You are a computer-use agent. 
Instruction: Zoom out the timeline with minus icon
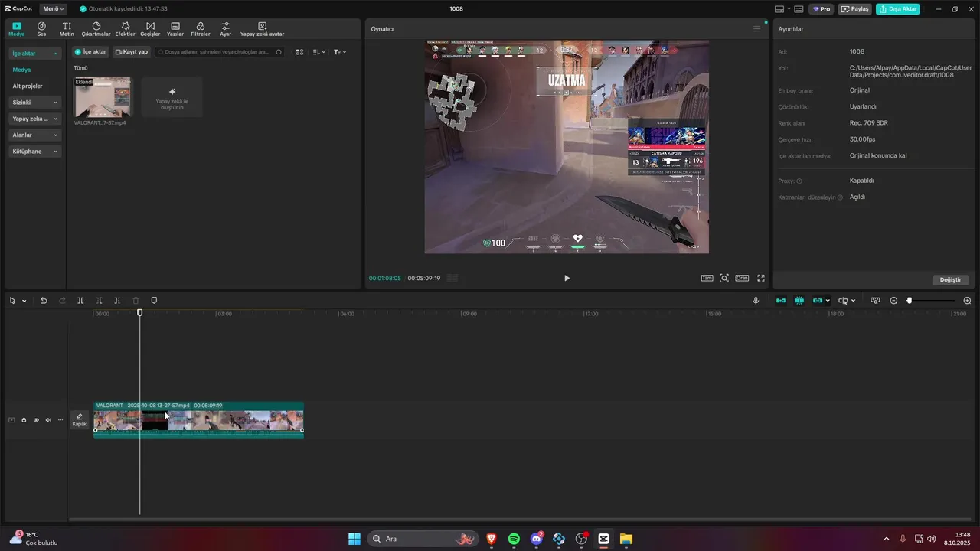[x=893, y=301]
